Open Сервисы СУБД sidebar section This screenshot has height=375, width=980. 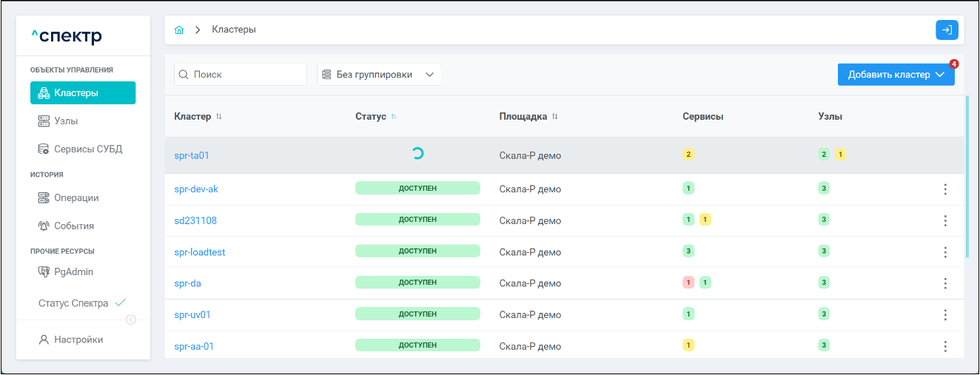tap(87, 149)
